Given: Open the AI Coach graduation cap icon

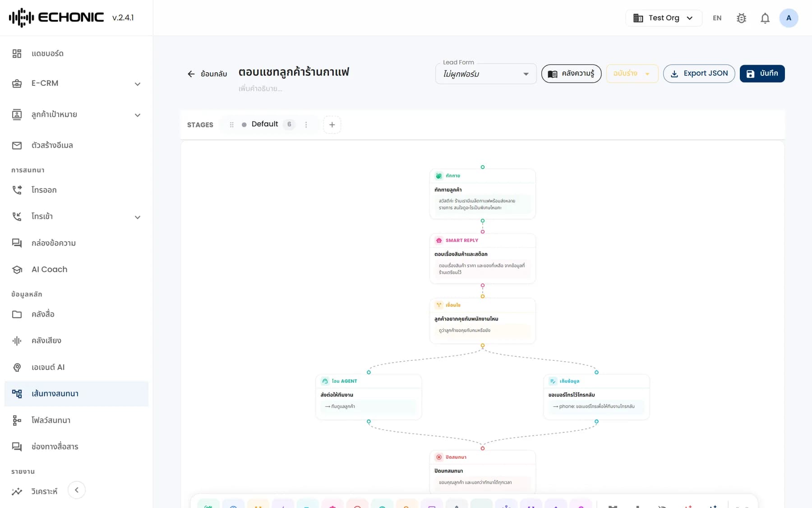Looking at the screenshot, I should (17, 270).
